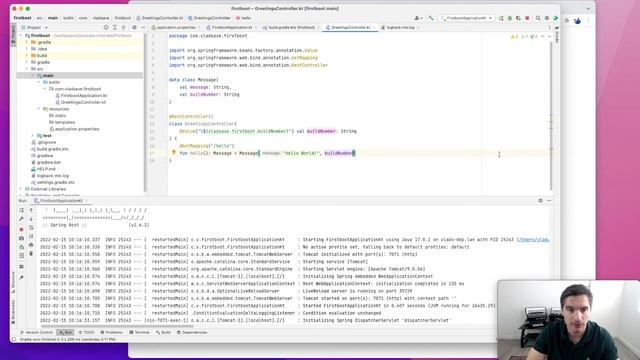Collapse the main folder
This screenshot has height=360, width=640.
tap(33, 76)
